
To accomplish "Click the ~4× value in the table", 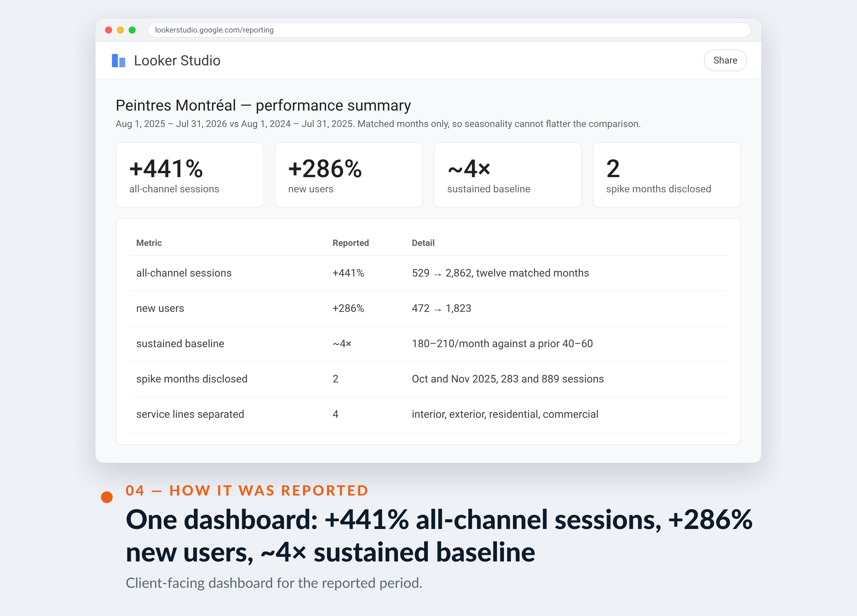I will (342, 344).
